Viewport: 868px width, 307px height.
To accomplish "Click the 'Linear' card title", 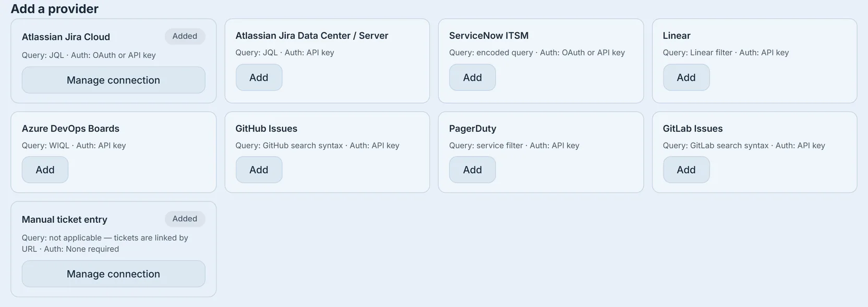I will click(x=677, y=36).
